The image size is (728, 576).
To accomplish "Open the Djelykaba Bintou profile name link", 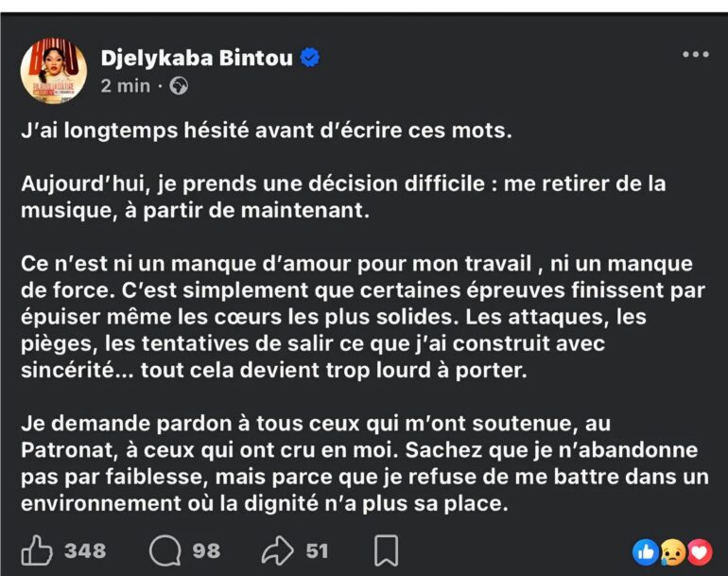I will [x=197, y=59].
